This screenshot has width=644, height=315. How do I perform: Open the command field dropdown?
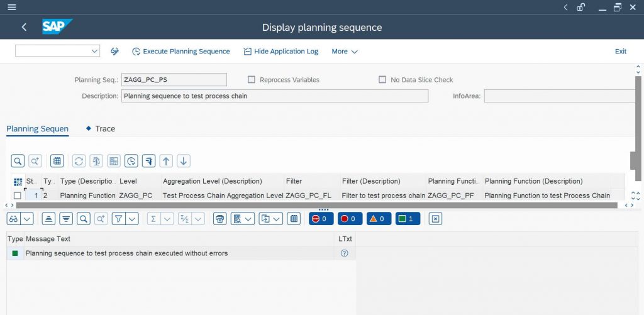tap(95, 51)
